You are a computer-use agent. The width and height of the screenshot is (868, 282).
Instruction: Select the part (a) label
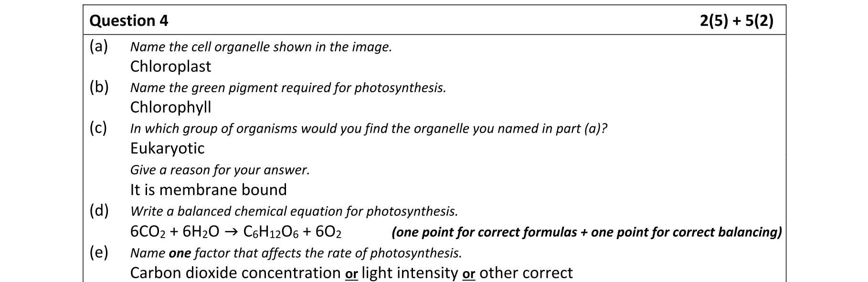point(99,46)
